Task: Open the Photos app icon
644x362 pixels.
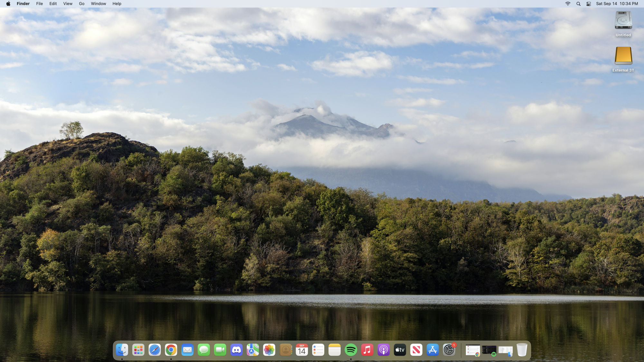Action: coord(269,350)
